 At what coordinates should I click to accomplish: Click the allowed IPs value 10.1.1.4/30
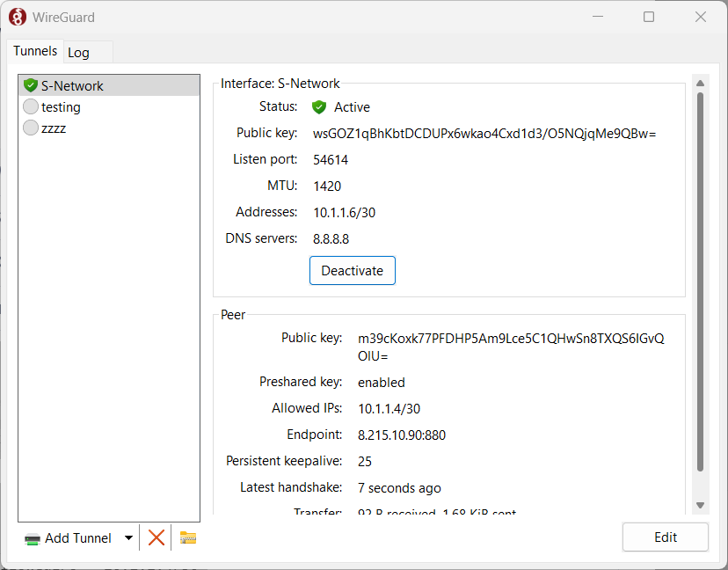(389, 409)
